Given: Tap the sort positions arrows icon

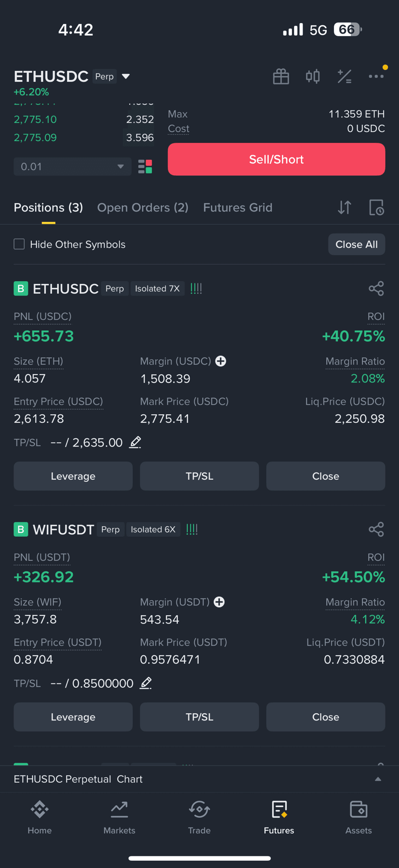Looking at the screenshot, I should coord(345,207).
